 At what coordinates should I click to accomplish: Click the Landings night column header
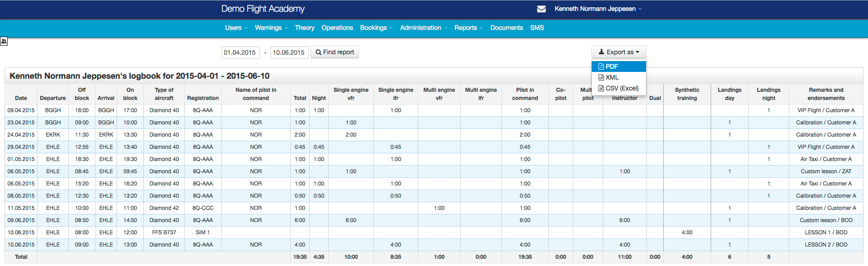tap(769, 94)
